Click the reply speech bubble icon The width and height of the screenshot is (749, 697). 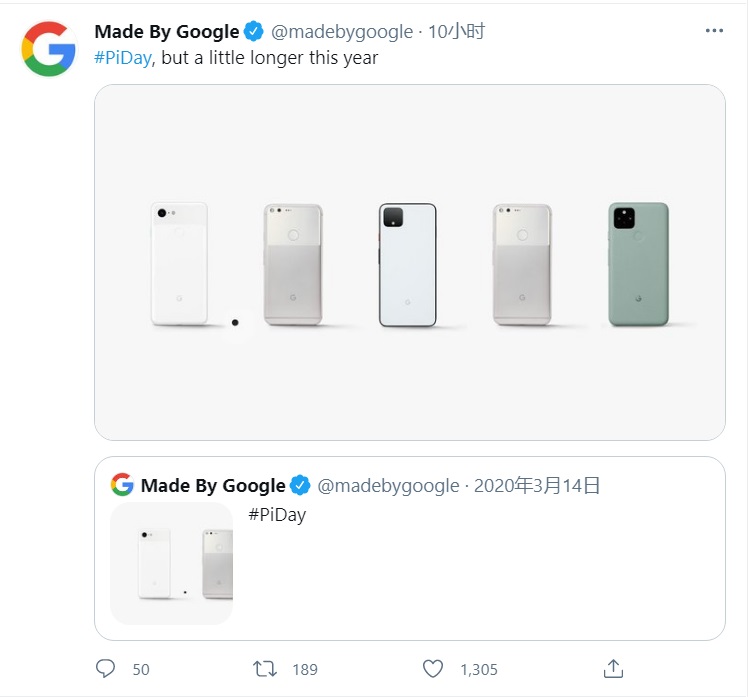click(x=107, y=668)
